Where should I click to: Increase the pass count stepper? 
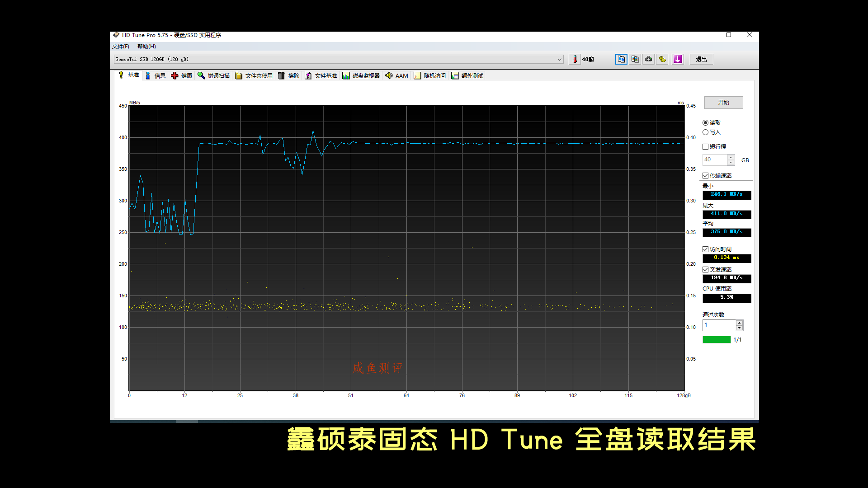[x=740, y=323]
